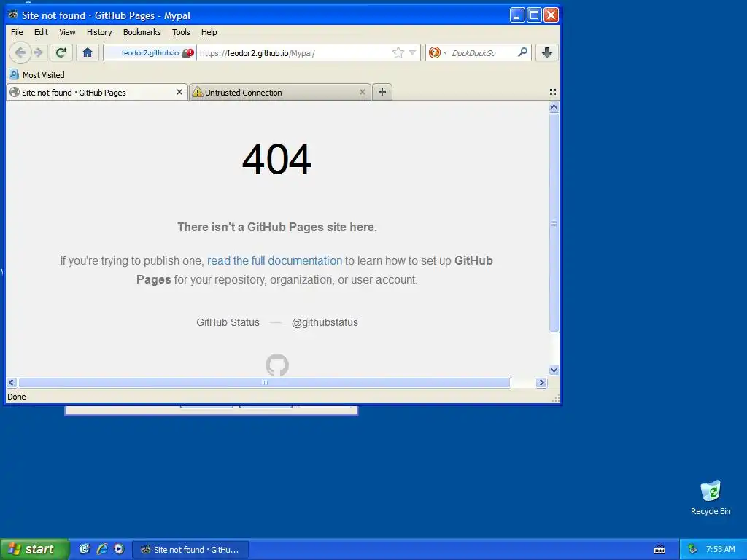The image size is (747, 560).
Task: Open the Bookmarks menu
Action: point(142,32)
